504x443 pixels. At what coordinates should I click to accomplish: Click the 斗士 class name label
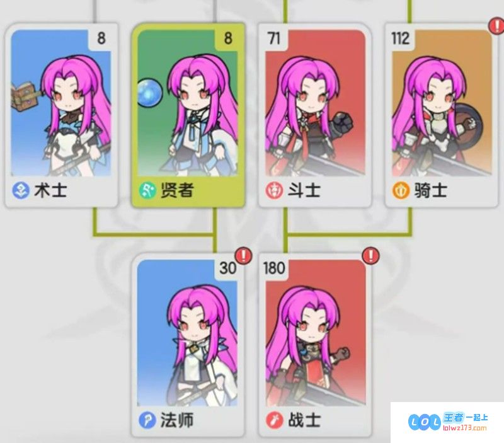point(304,190)
